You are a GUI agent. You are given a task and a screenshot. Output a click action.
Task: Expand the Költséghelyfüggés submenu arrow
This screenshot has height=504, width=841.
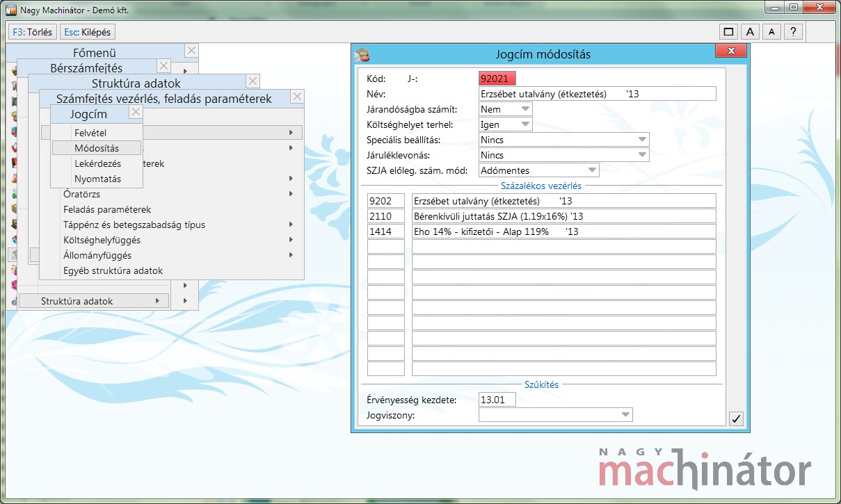(x=291, y=240)
